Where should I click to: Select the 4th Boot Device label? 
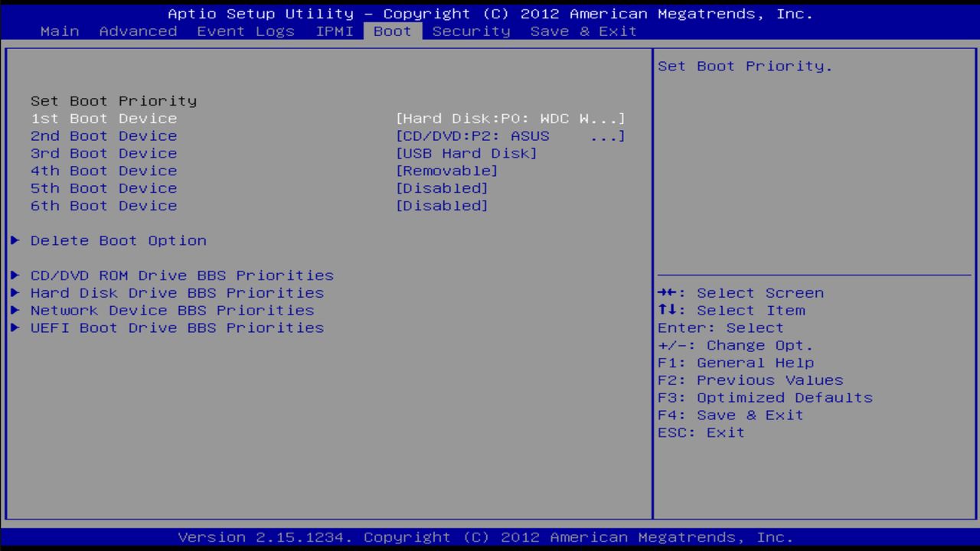click(x=103, y=171)
